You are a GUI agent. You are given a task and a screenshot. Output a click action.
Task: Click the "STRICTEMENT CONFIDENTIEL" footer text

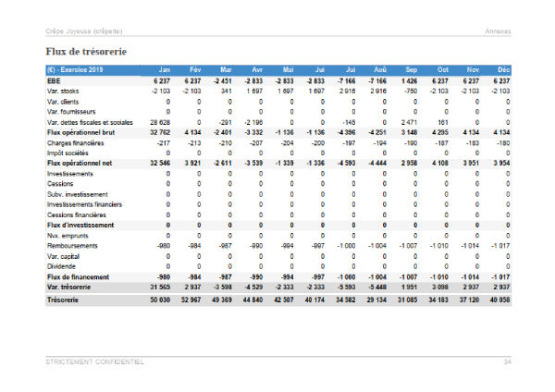coord(94,361)
